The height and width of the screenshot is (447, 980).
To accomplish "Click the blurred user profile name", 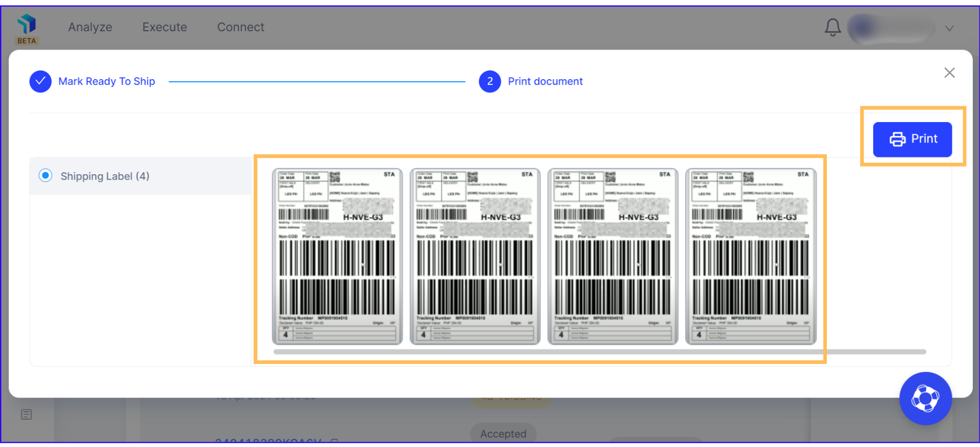I will [891, 28].
